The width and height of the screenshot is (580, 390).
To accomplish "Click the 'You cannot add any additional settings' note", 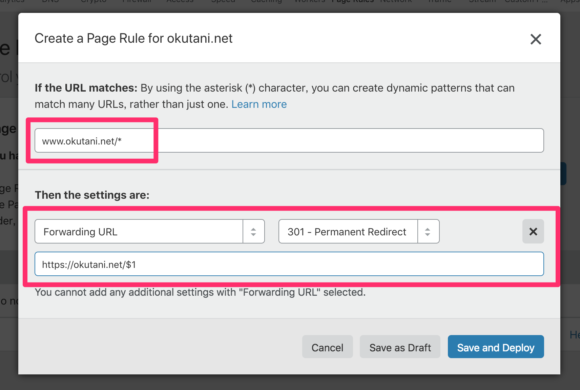I will [200, 292].
